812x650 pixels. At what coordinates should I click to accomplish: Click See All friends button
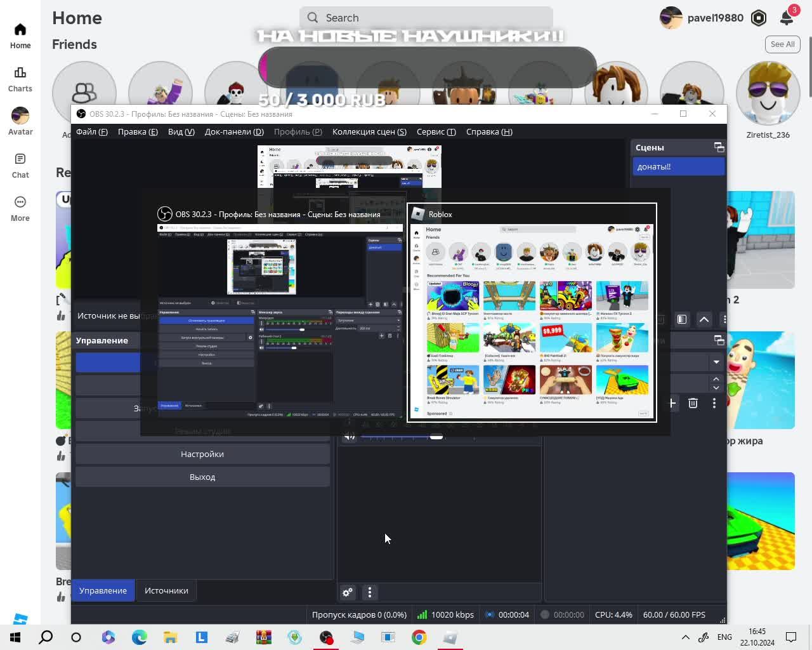click(x=782, y=44)
